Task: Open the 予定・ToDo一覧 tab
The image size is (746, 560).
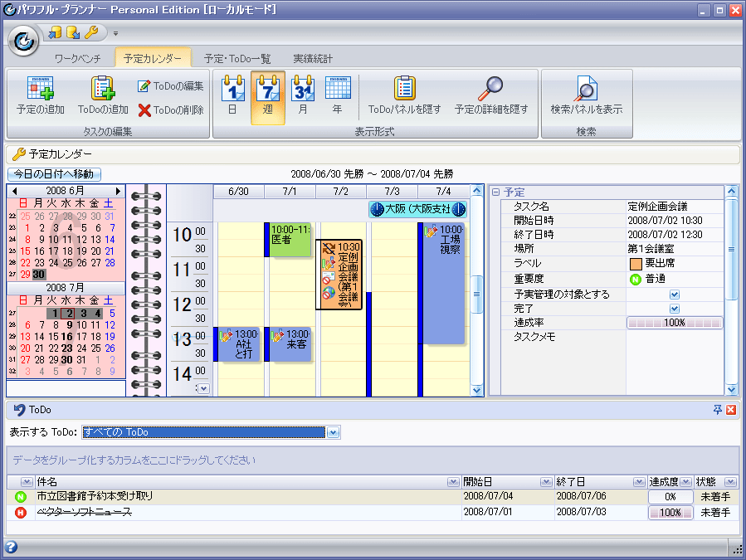Action: pyautogui.click(x=237, y=59)
